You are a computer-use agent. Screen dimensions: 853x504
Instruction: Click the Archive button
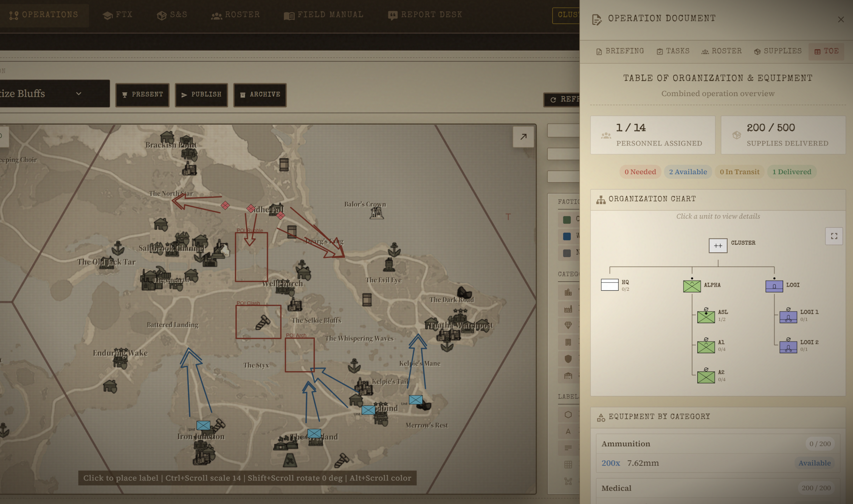[260, 95]
